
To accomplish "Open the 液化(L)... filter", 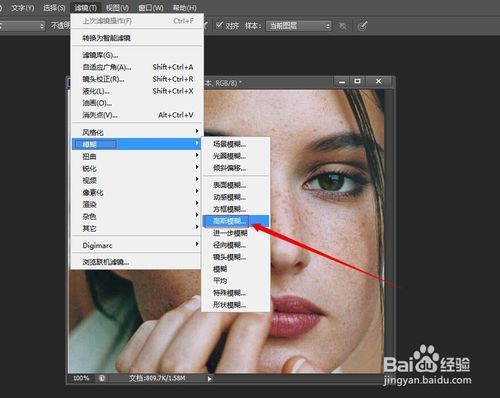I will pyautogui.click(x=136, y=91).
